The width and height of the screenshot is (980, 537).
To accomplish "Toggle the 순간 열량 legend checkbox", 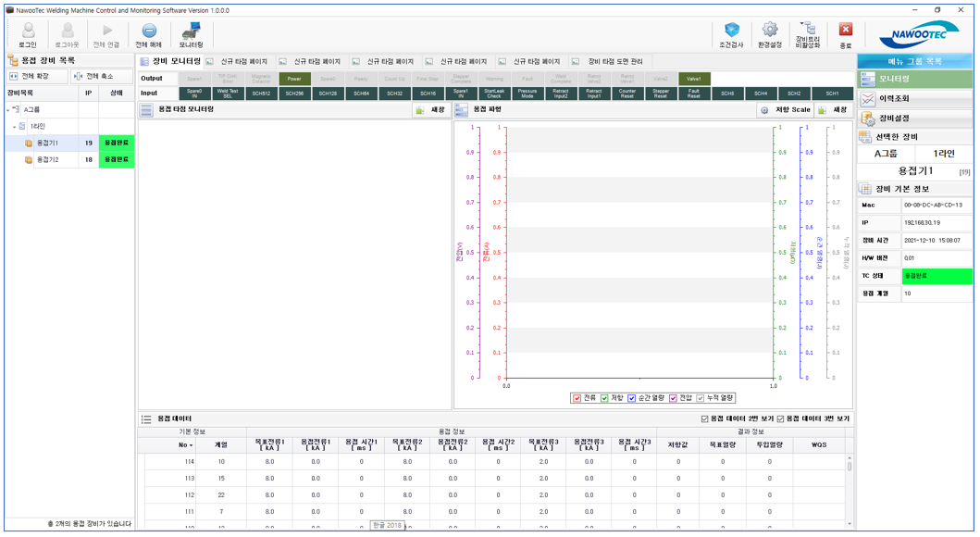I will (x=632, y=398).
